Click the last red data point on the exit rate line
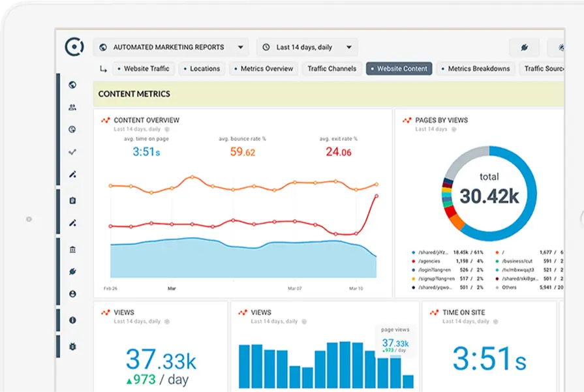584x392 pixels. pyautogui.click(x=377, y=196)
